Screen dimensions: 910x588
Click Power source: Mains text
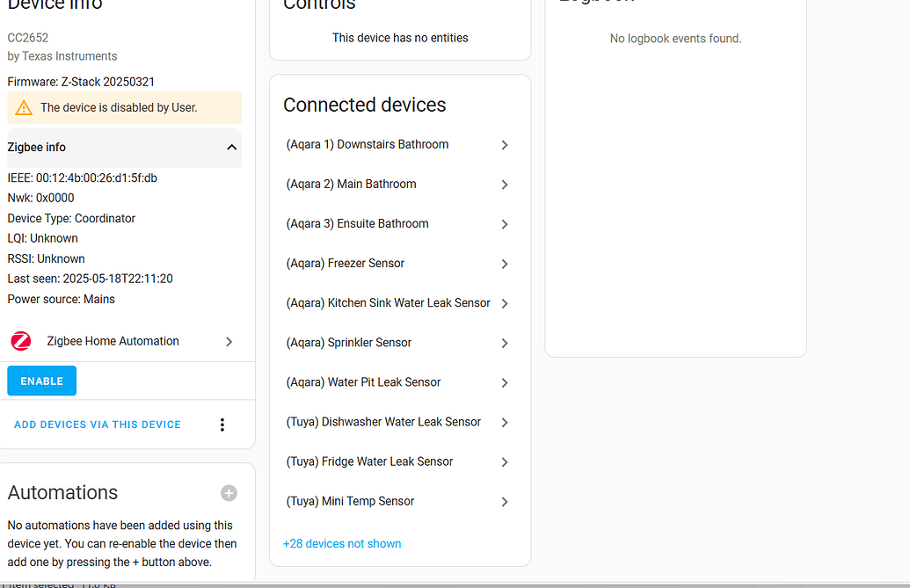61,299
